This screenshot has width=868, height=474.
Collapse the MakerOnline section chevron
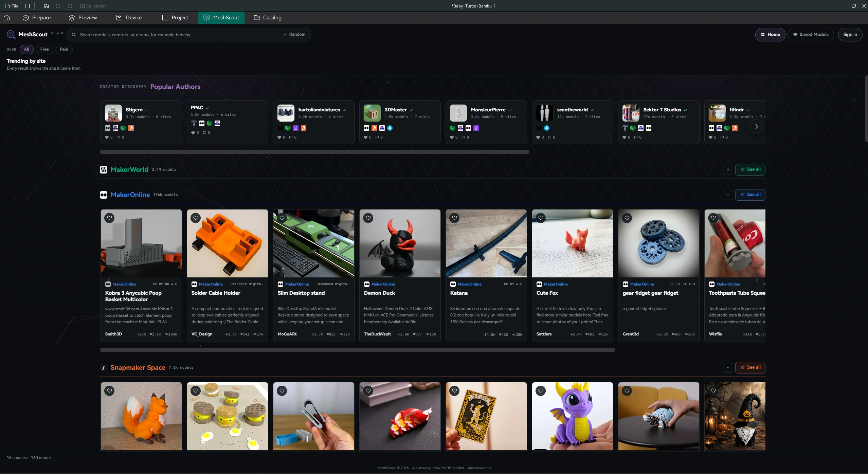(728, 195)
